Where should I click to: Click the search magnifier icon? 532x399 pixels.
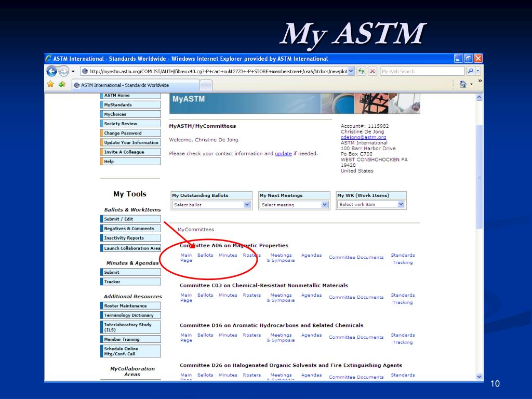point(470,71)
